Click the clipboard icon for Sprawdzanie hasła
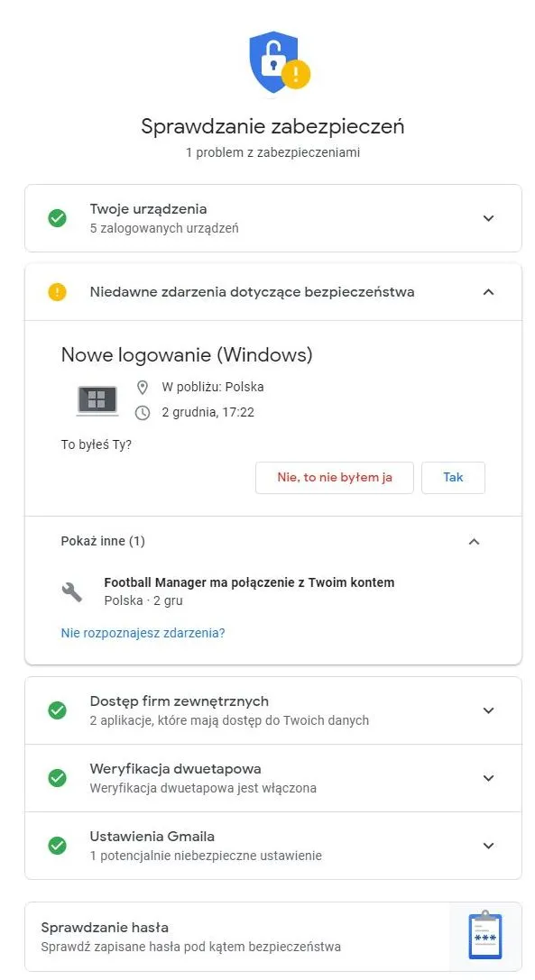 tap(484, 935)
